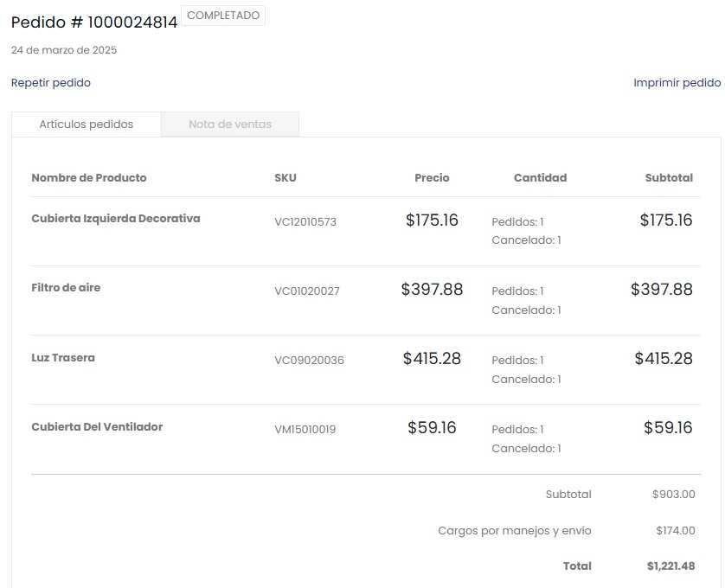The height and width of the screenshot is (588, 725).
Task: Select SKU VM15010019
Action: pyautogui.click(x=305, y=430)
